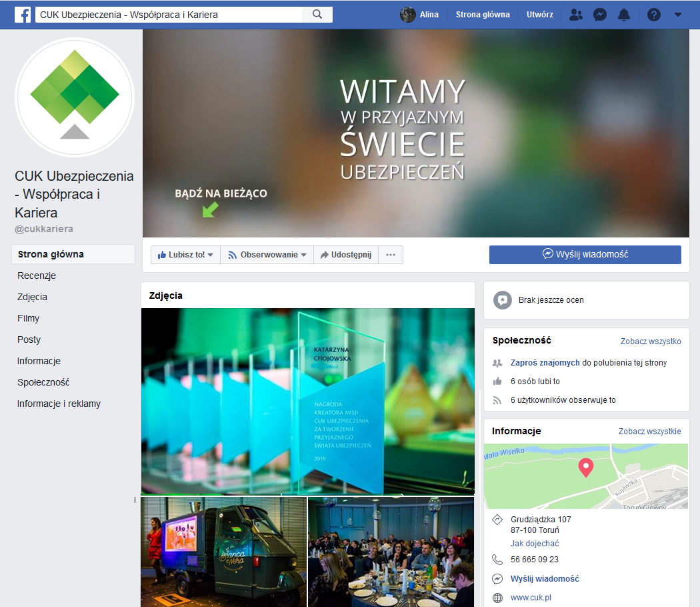
Task: Click the name Alina in top bar
Action: [x=429, y=15]
